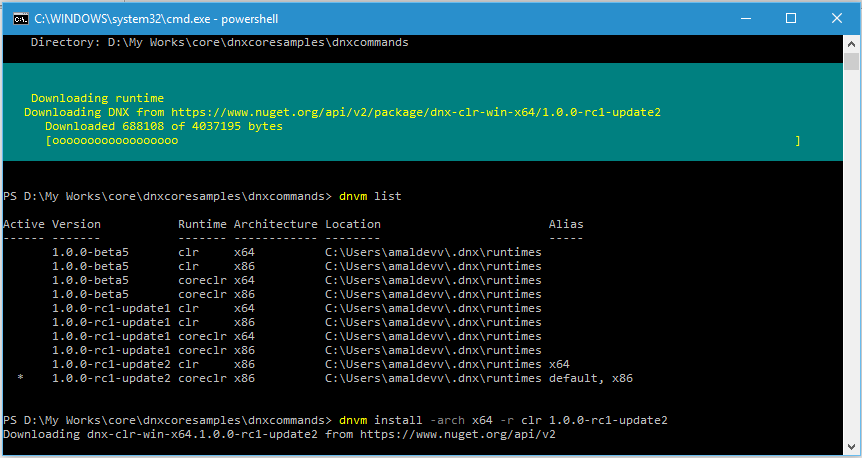Click the 'Downloading runtime' heading text
The image size is (862, 458).
tap(97, 98)
